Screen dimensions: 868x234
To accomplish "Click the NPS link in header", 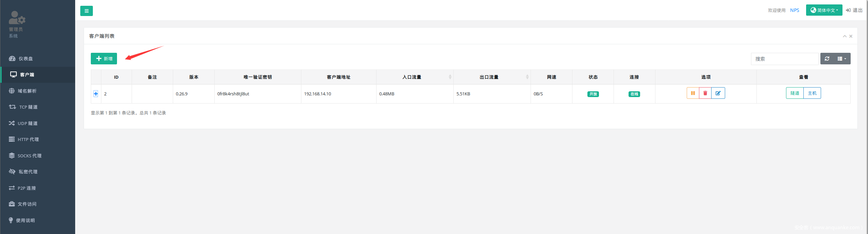I will 795,10.
